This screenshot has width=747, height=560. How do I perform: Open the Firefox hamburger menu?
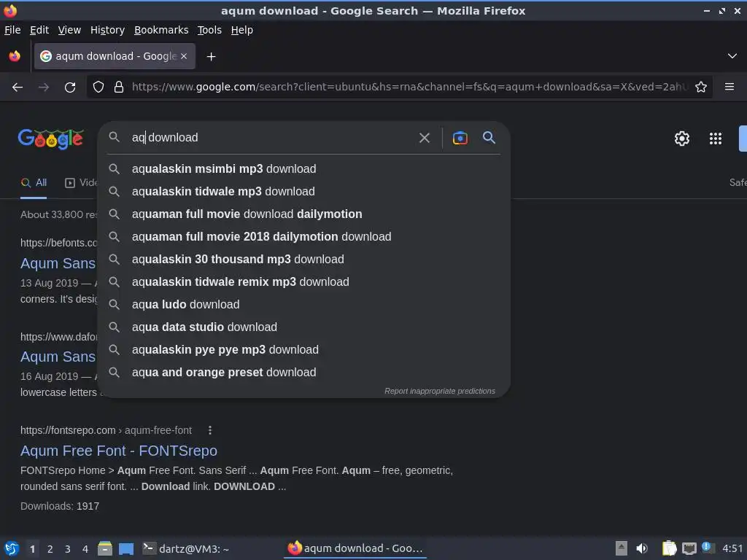[x=729, y=87]
